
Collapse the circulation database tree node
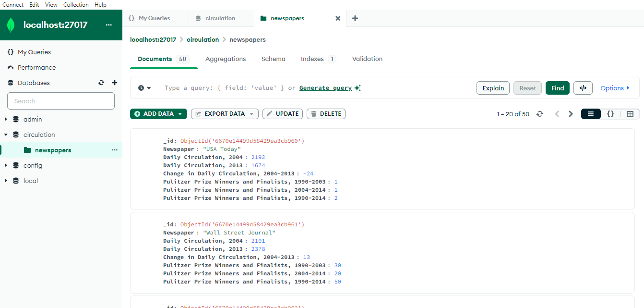click(x=6, y=135)
